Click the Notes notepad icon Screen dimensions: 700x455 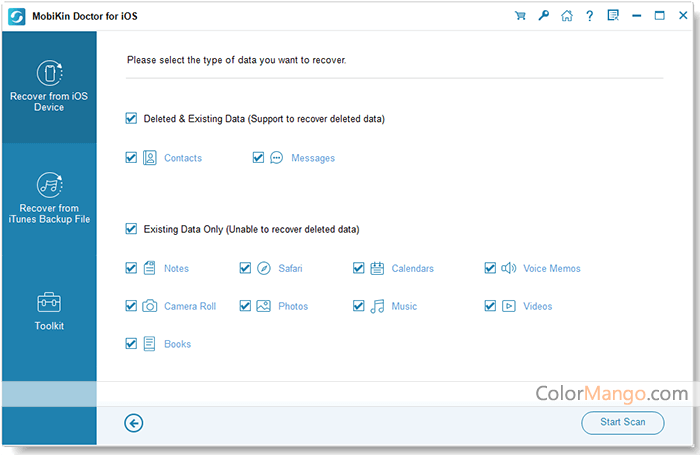click(x=150, y=268)
